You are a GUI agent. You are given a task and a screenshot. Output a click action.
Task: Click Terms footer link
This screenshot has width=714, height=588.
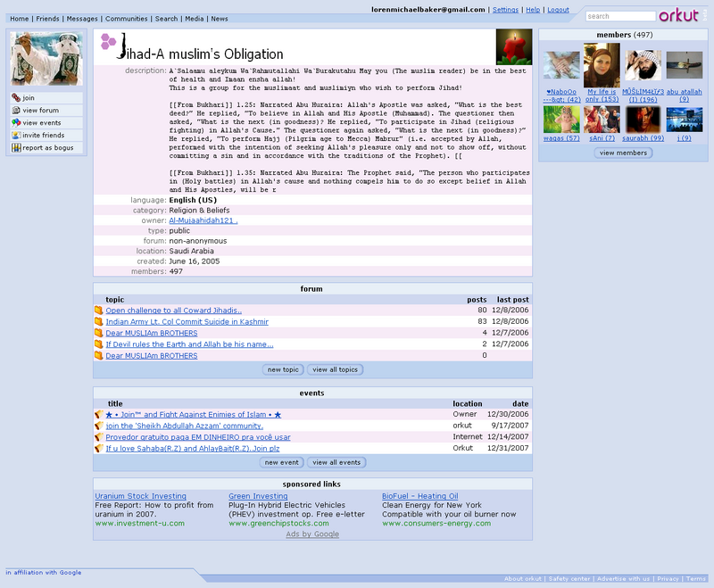click(696, 579)
